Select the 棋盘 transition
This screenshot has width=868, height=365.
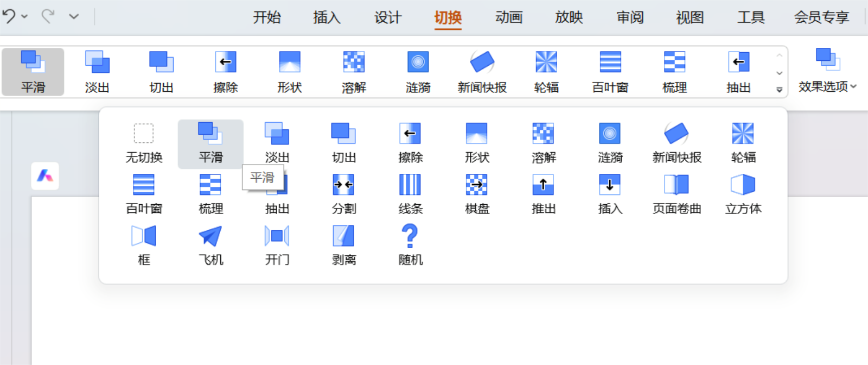(x=477, y=194)
